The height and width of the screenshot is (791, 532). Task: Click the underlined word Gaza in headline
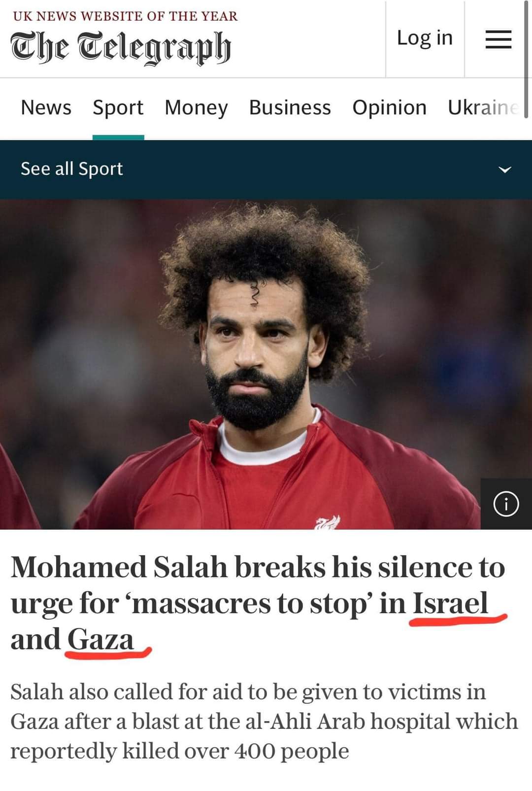pos(100,640)
